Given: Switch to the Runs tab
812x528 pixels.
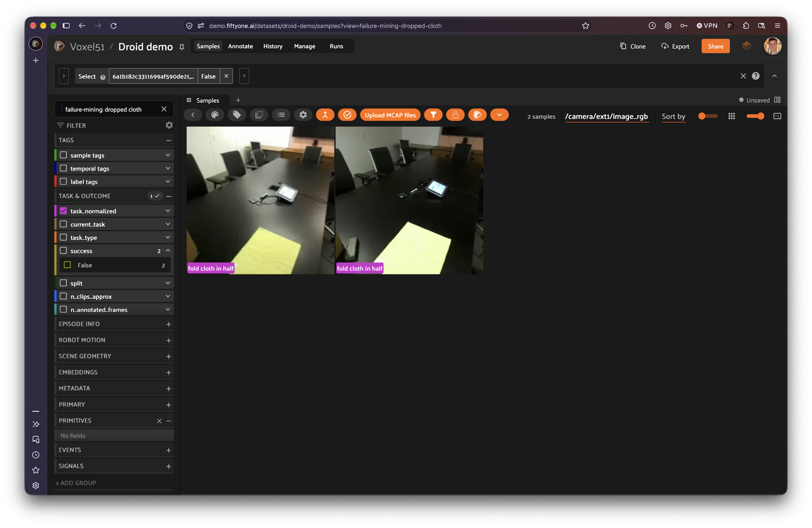Looking at the screenshot, I should [336, 46].
